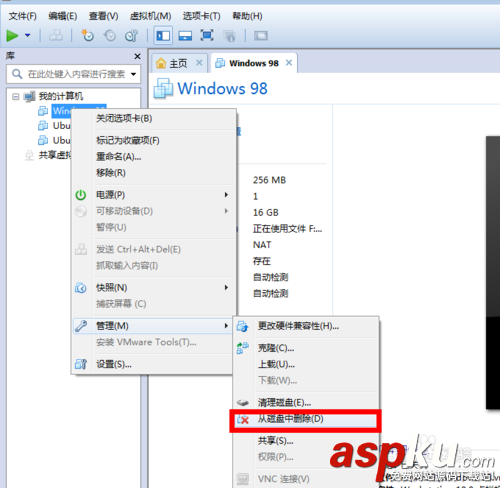
Task: Open the power options dropdown arrow
Action: click(x=28, y=35)
